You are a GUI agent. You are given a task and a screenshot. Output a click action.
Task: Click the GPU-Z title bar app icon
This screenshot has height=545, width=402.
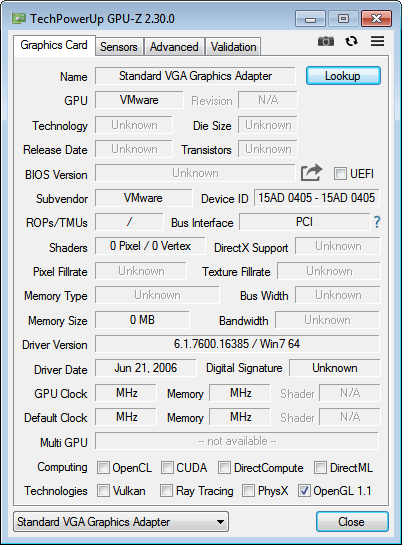click(18, 18)
